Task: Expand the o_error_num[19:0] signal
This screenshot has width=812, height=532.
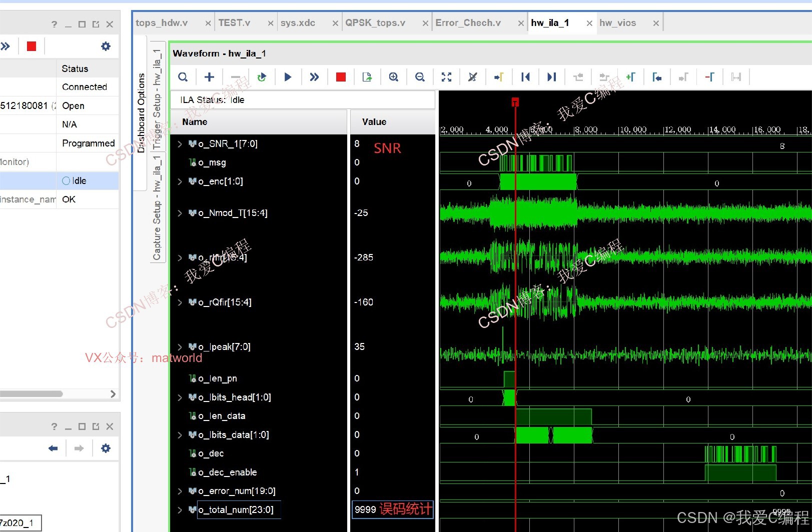Action: tap(180, 491)
